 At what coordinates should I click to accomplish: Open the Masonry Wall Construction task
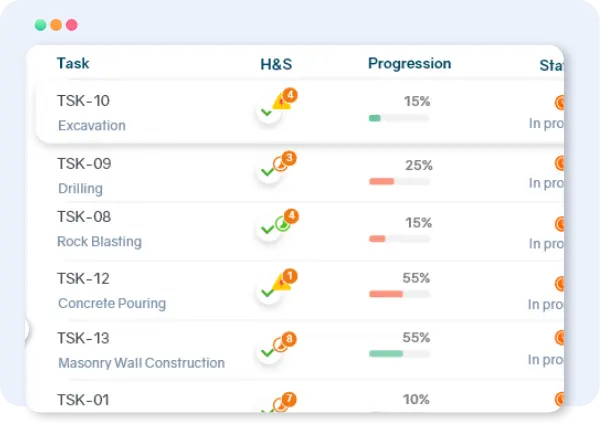141,363
